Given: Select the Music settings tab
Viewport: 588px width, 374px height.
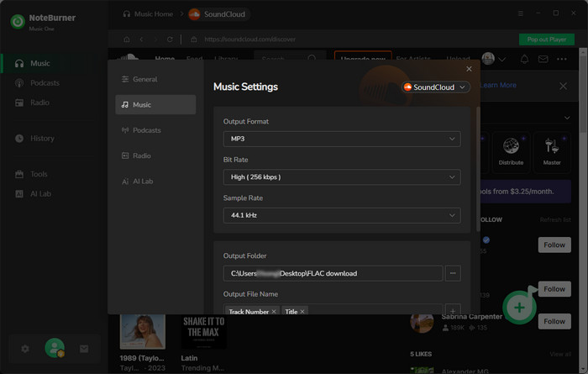Looking at the screenshot, I should coord(155,105).
